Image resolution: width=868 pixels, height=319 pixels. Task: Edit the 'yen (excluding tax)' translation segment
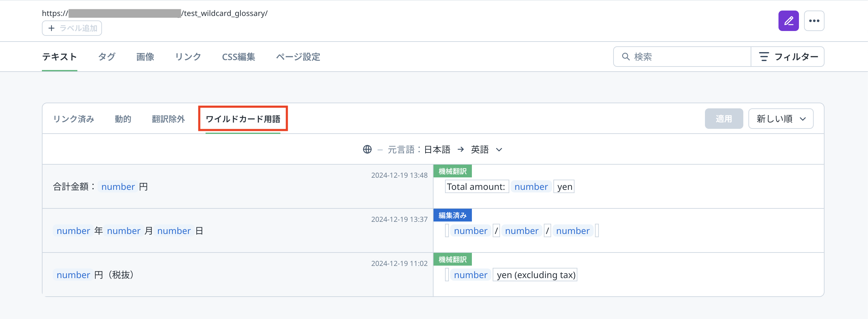(535, 275)
